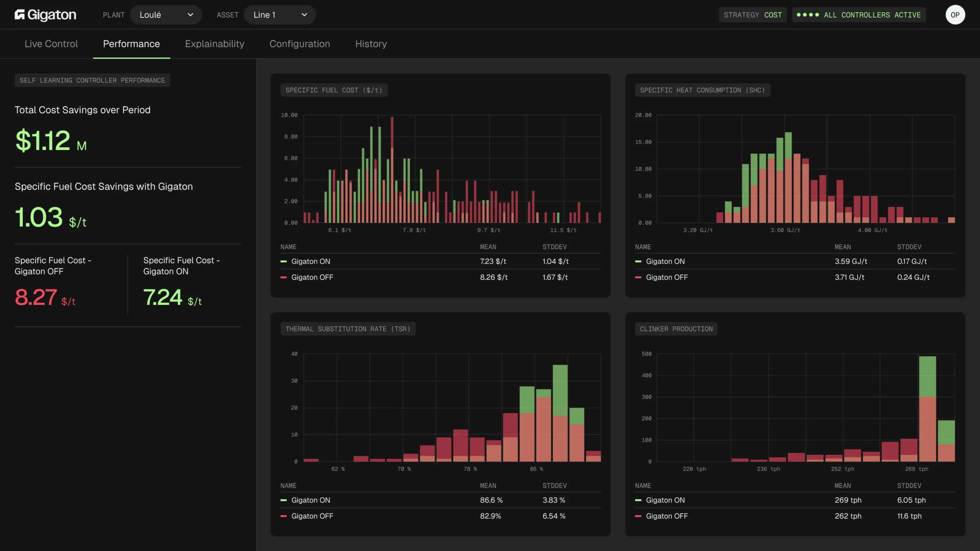Click the $1.12 M total cost savings value
Screen dimensions: 980x551
[51, 140]
